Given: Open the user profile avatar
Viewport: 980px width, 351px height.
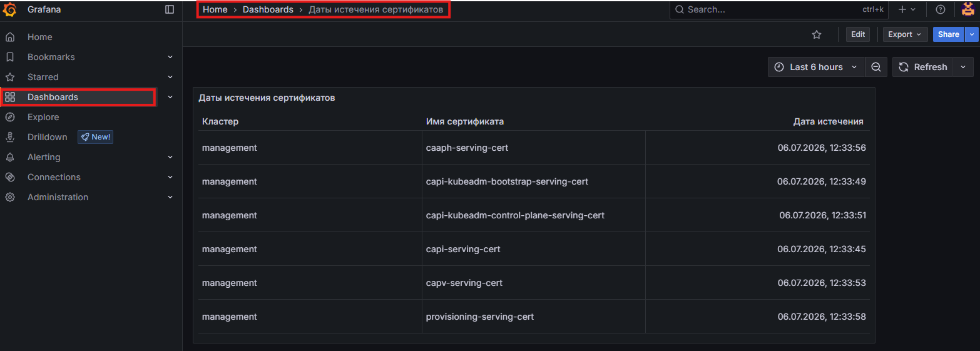Looking at the screenshot, I should pos(967,9).
